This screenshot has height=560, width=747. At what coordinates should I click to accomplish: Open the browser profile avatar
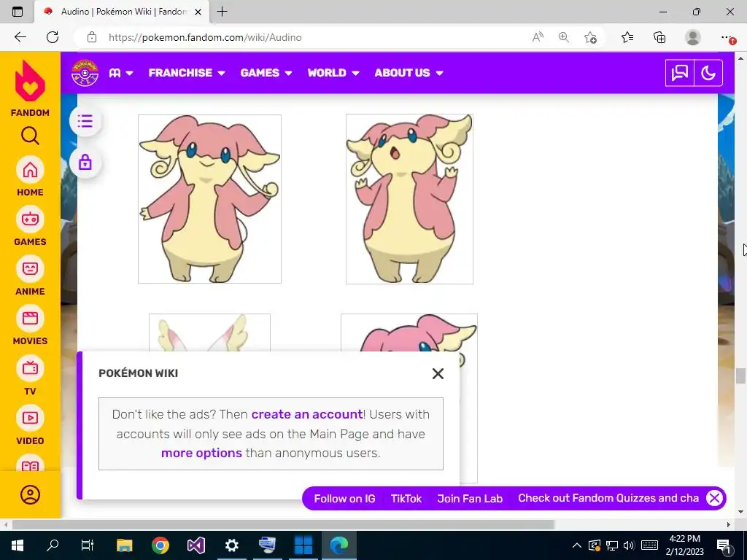point(692,37)
